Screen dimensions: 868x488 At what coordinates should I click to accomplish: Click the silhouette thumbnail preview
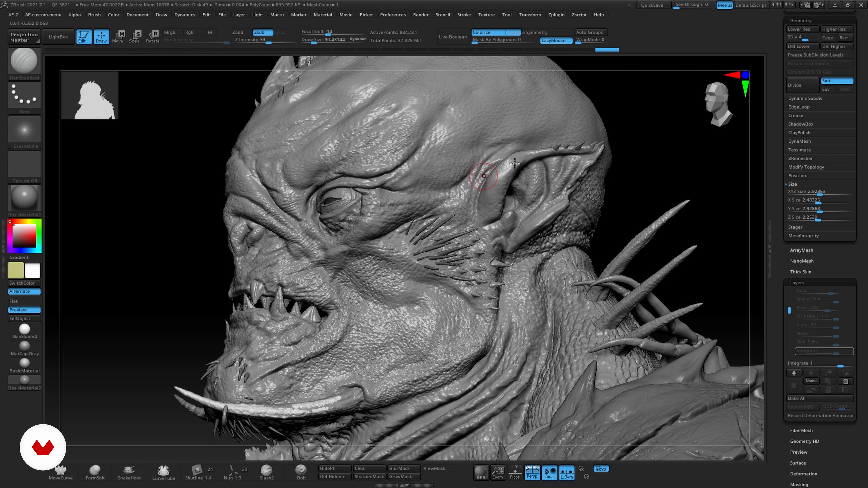pos(90,96)
